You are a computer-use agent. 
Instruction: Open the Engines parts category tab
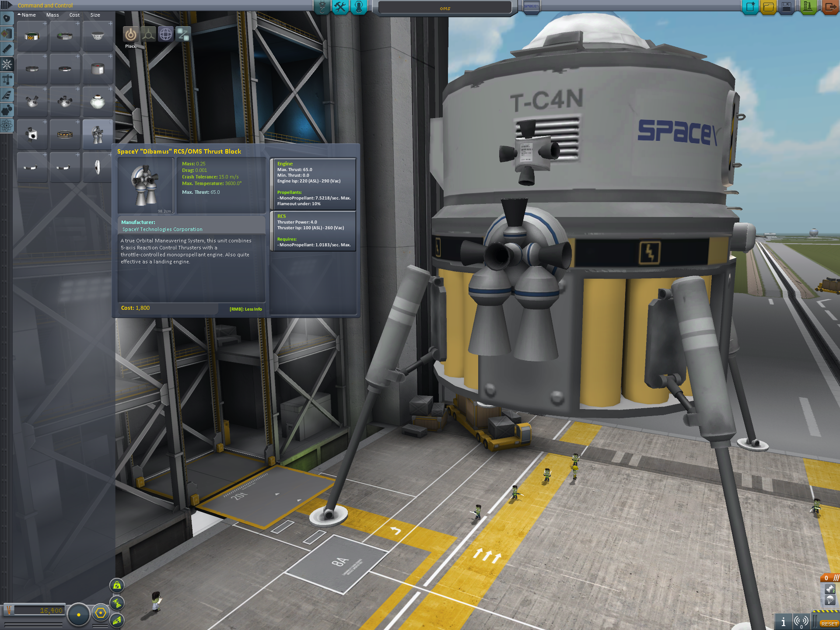click(7, 49)
